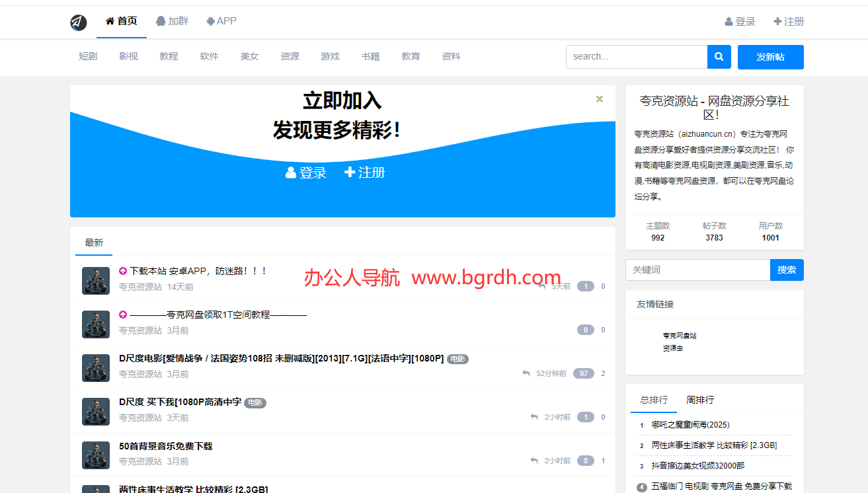This screenshot has height=493, width=868.
Task: Open the 夸克网盘站 friend link
Action: pos(682,335)
